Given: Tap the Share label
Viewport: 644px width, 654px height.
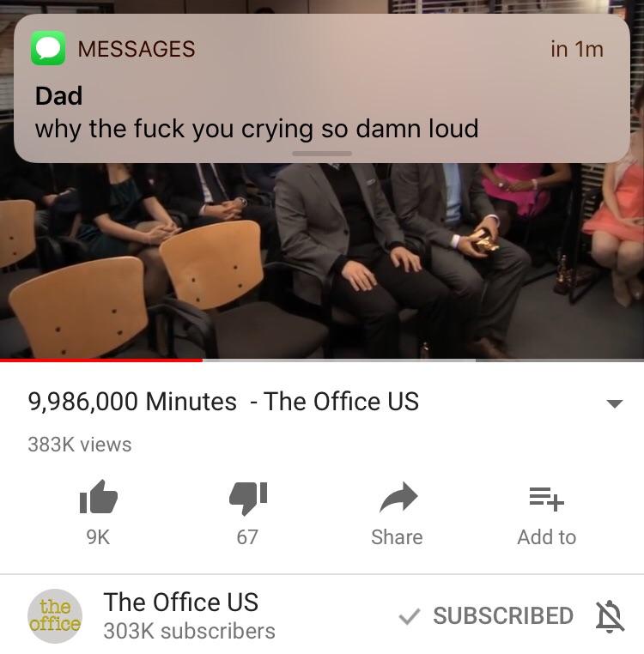Looking at the screenshot, I should coord(397,536).
